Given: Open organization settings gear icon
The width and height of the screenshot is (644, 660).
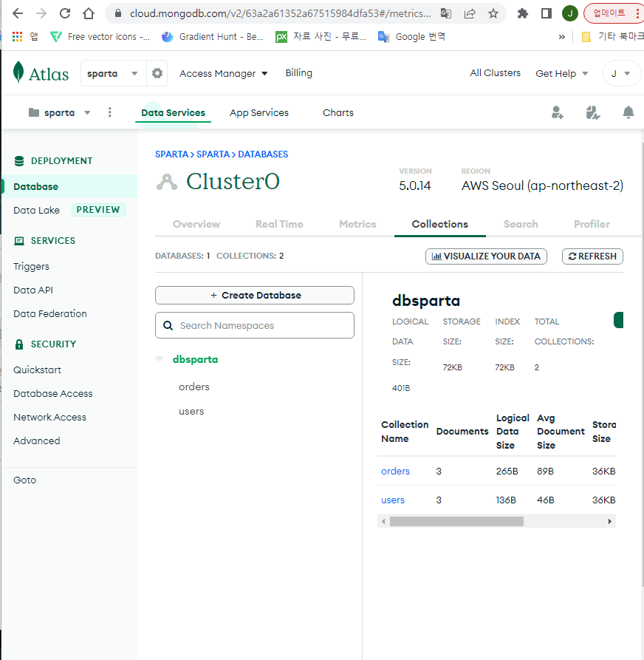Looking at the screenshot, I should coord(157,73).
